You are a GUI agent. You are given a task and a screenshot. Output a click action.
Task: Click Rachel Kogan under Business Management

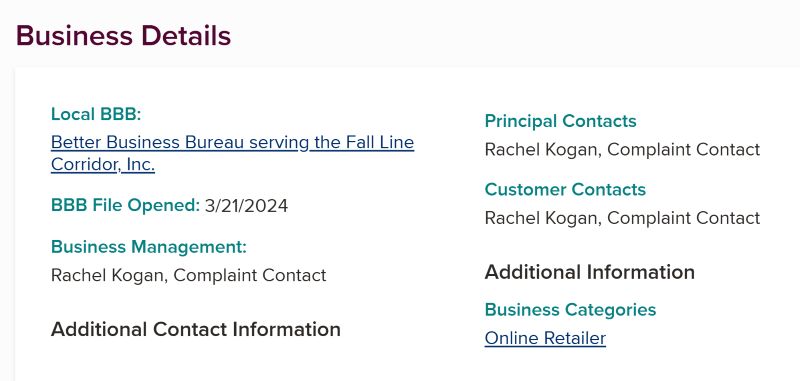pyautogui.click(x=109, y=275)
